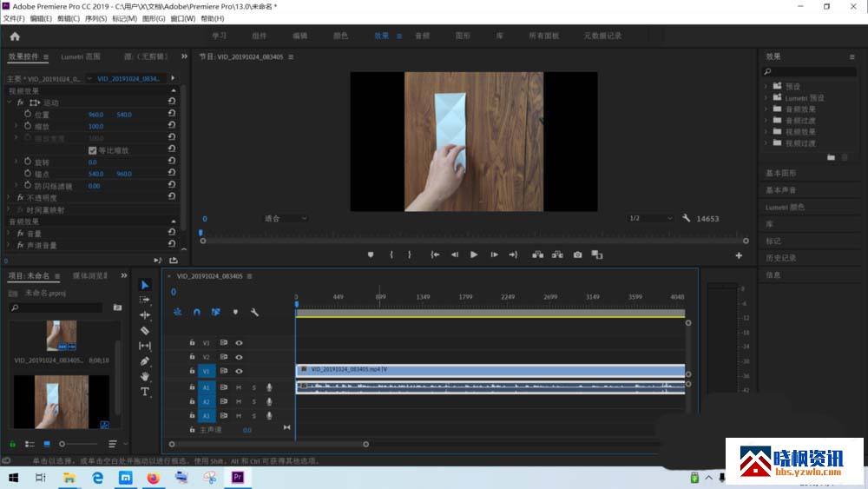Toggle the uniform scale checkbox
The image size is (868, 489).
[93, 150]
